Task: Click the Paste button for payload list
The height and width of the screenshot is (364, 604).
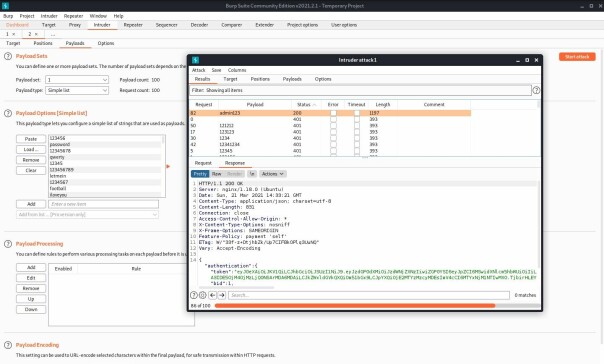Action: [31, 139]
